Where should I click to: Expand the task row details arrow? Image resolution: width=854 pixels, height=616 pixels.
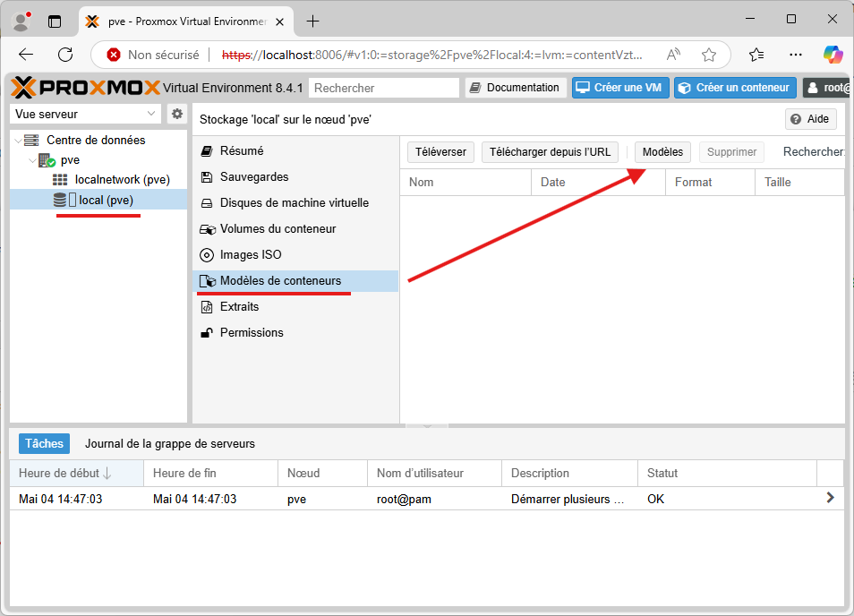pyautogui.click(x=830, y=497)
